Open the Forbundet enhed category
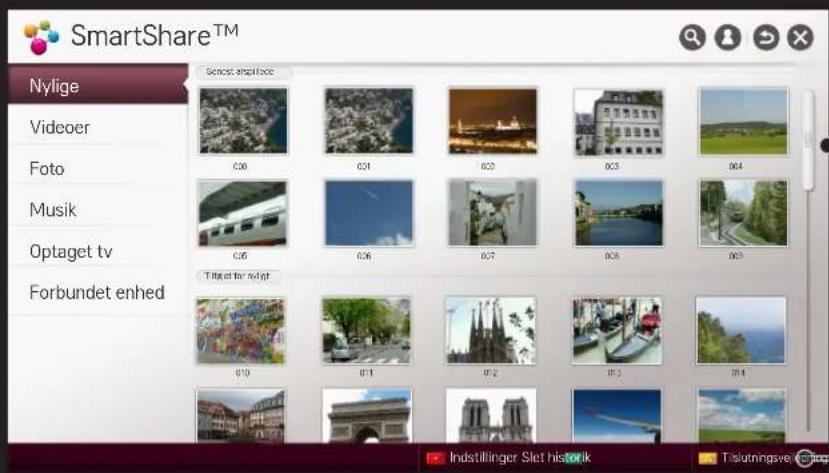This screenshot has height=473, width=829. [98, 292]
